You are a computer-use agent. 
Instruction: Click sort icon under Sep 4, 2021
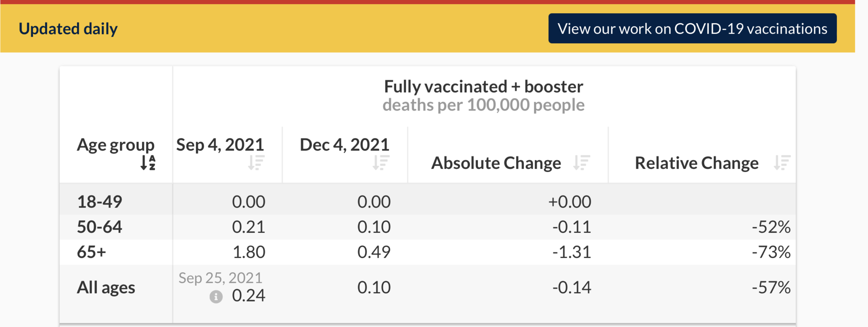256,163
